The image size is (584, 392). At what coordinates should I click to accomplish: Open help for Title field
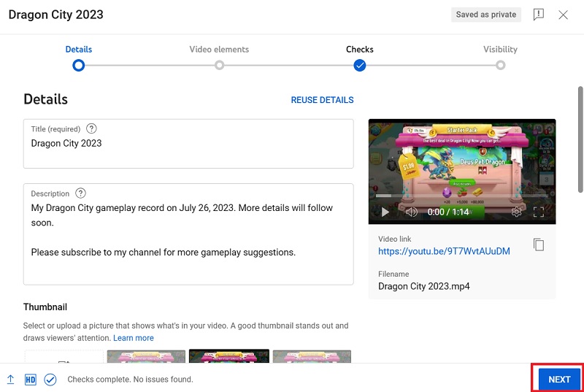(91, 128)
